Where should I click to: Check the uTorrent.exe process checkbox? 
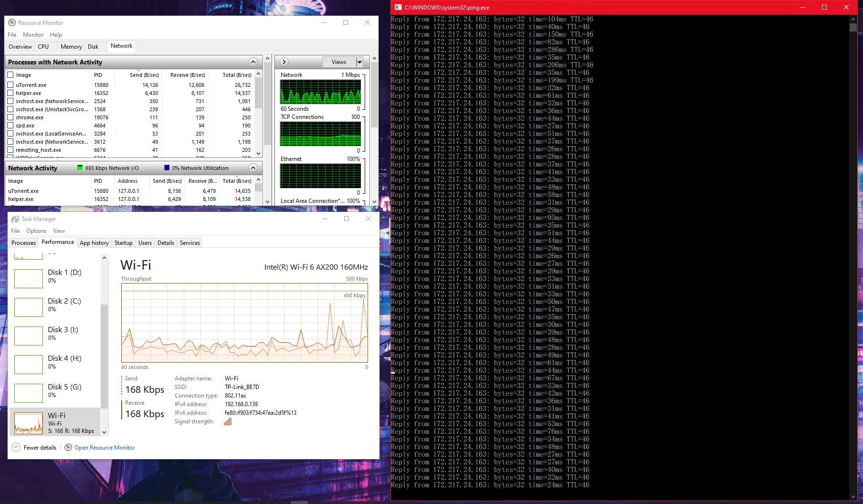pos(11,85)
